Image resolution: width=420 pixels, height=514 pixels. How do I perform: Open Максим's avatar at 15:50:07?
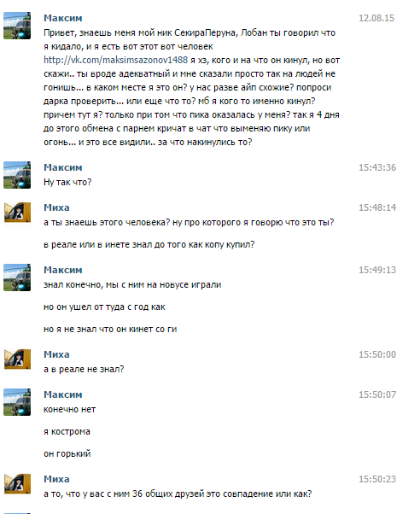pyautogui.click(x=17, y=402)
